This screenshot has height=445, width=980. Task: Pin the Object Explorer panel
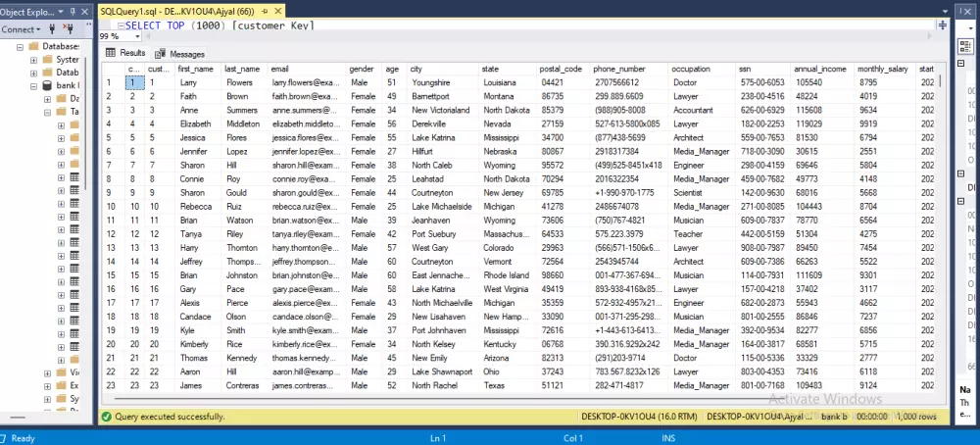[x=73, y=11]
